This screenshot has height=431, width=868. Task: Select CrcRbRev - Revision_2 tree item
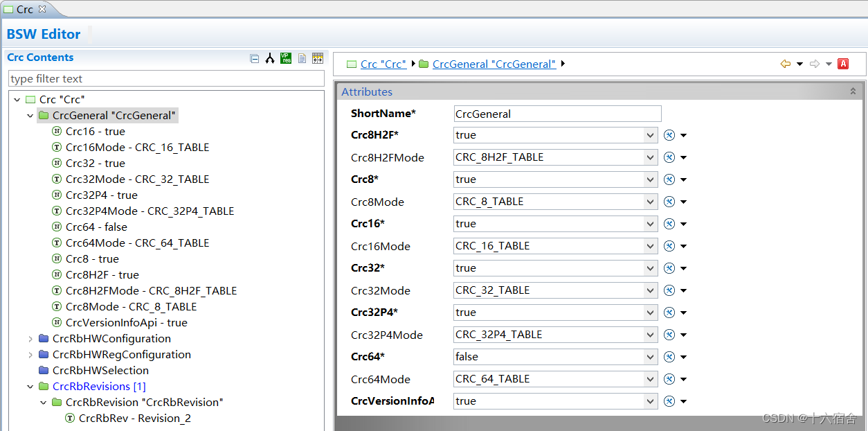[x=135, y=419]
